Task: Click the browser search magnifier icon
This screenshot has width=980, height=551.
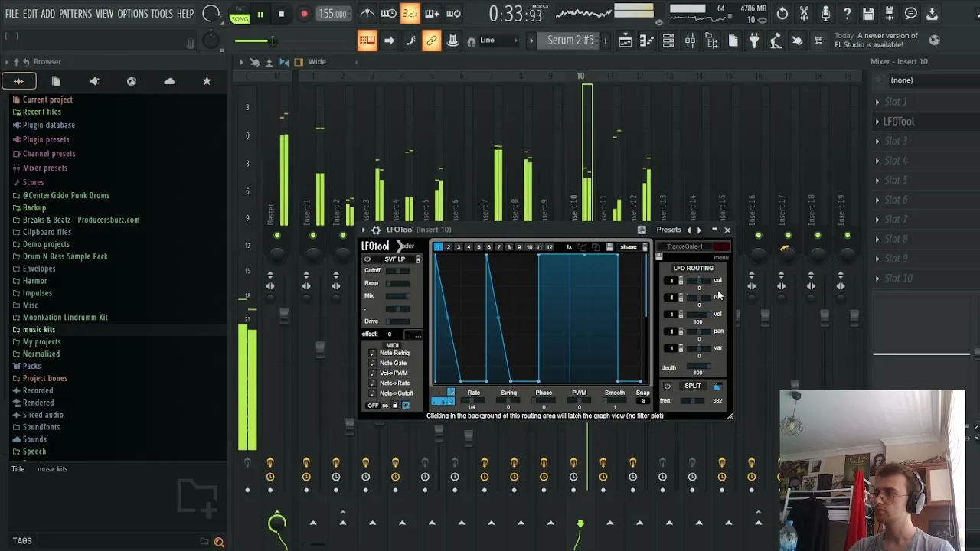Action: 219,542
